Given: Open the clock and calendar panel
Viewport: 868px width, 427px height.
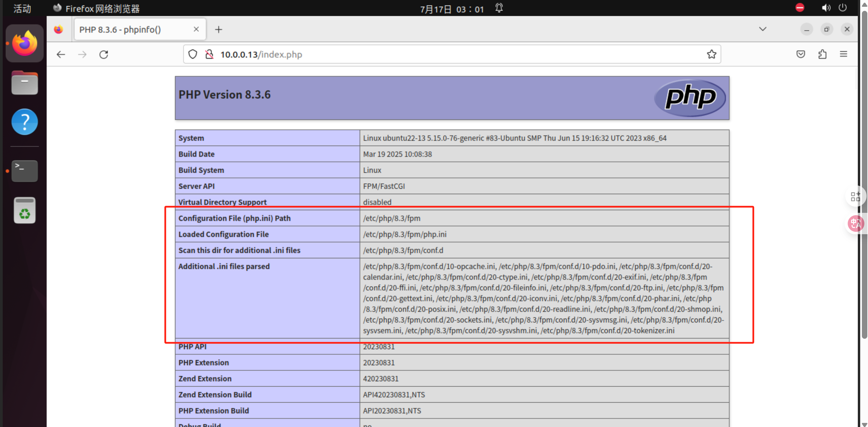Looking at the screenshot, I should (x=452, y=9).
